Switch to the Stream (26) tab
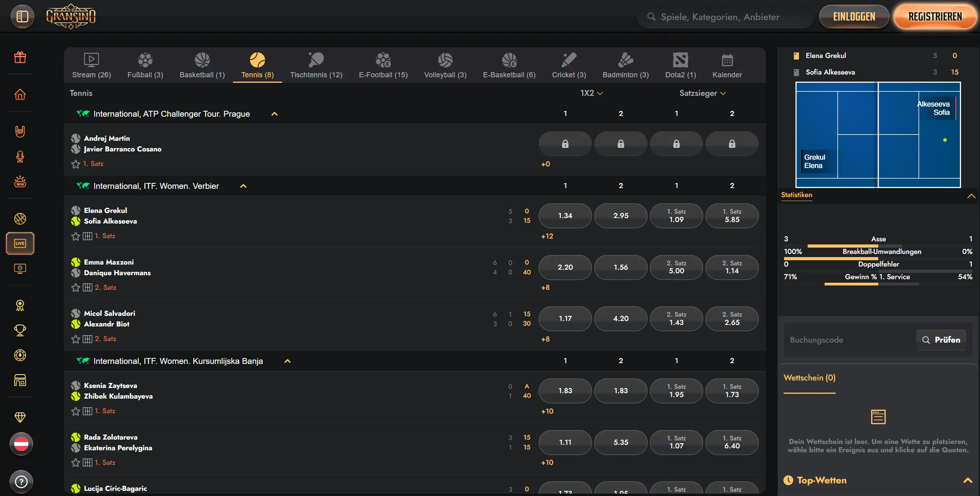This screenshot has width=980, height=496. coord(91,66)
